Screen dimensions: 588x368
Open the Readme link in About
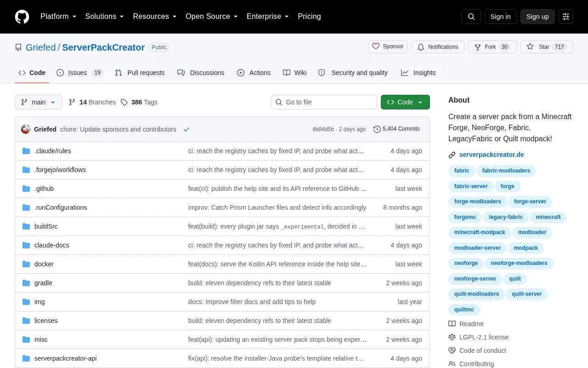(466, 324)
